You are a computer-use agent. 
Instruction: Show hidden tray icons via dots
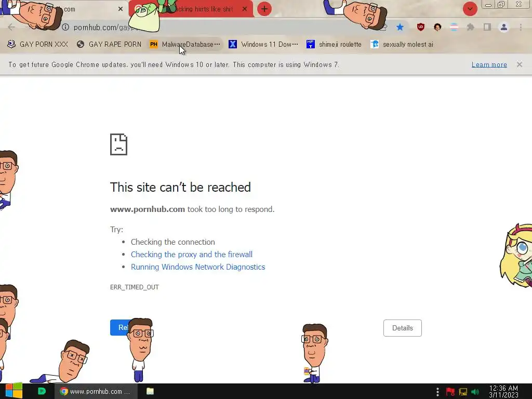437,392
